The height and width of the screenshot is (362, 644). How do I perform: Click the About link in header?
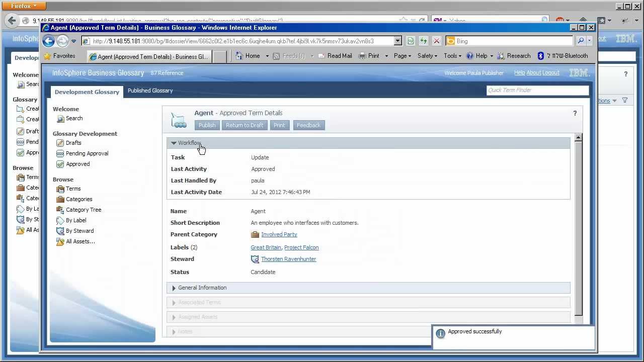[x=534, y=73]
